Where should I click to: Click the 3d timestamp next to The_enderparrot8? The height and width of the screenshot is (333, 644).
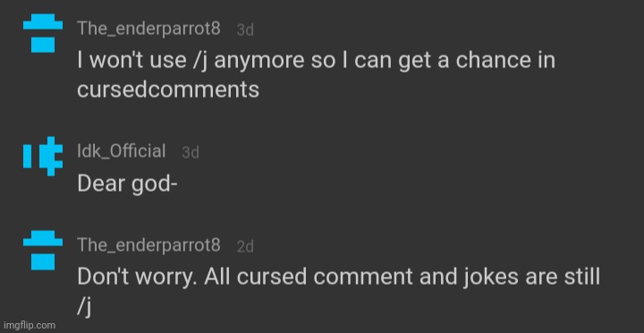pos(245,30)
